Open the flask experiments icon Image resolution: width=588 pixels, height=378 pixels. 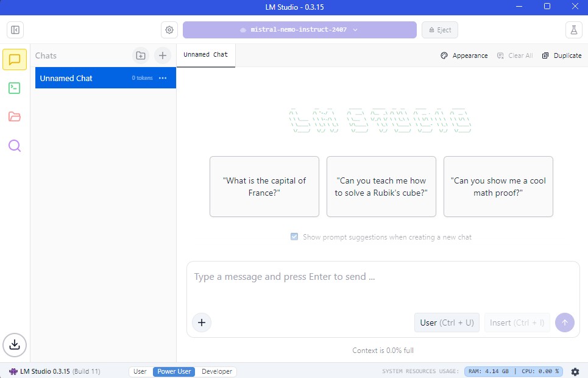coord(573,30)
